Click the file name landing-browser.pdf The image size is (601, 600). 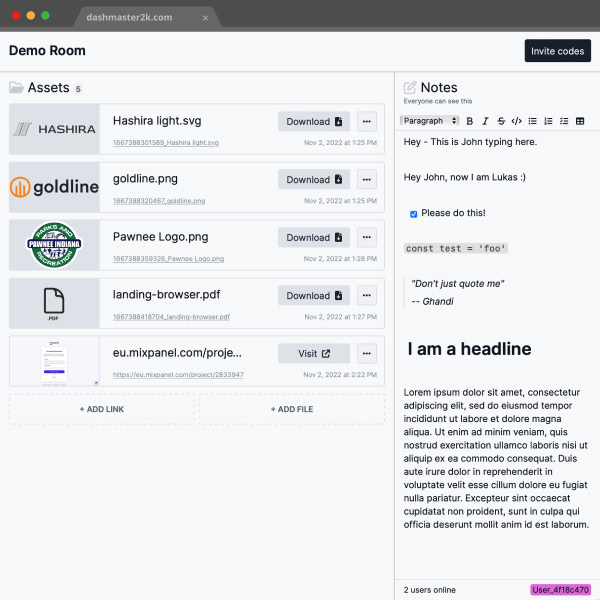(166, 294)
